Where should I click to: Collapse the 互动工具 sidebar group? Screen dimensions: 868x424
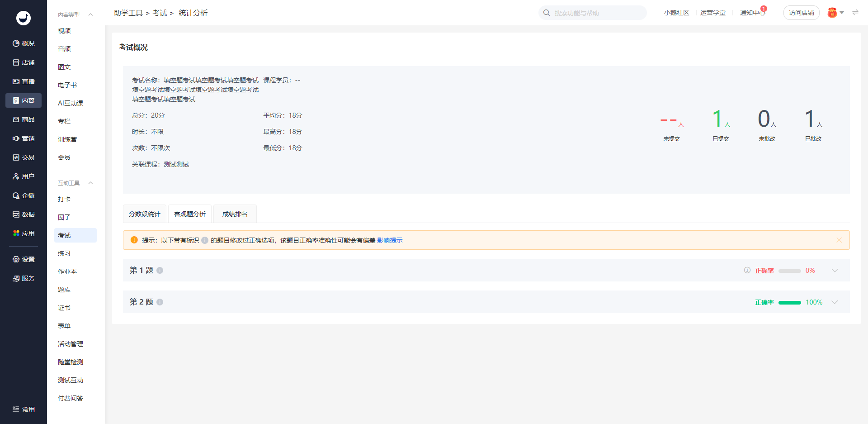tap(90, 183)
